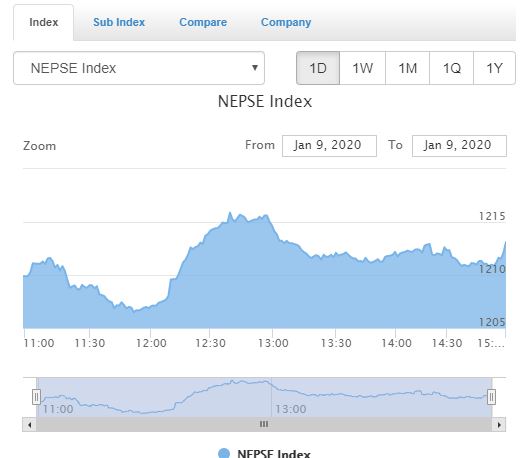The height and width of the screenshot is (458, 521).
Task: Select the 1W range button
Action: 363,68
